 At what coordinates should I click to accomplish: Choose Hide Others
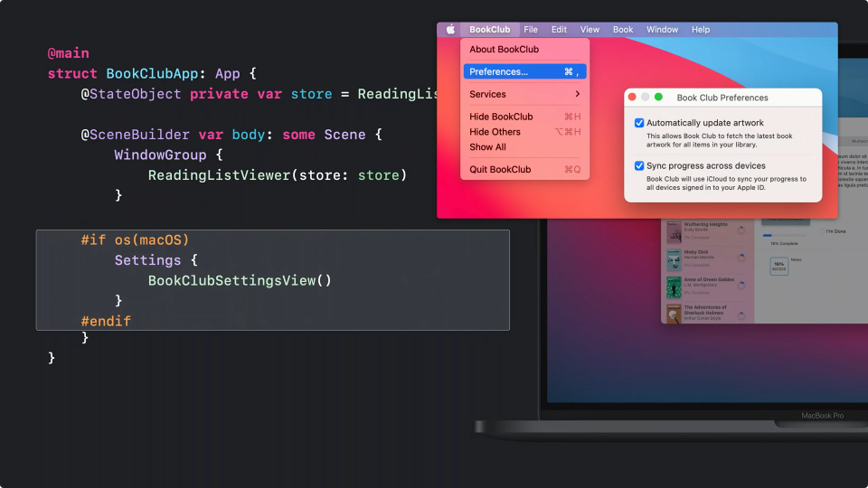point(524,132)
